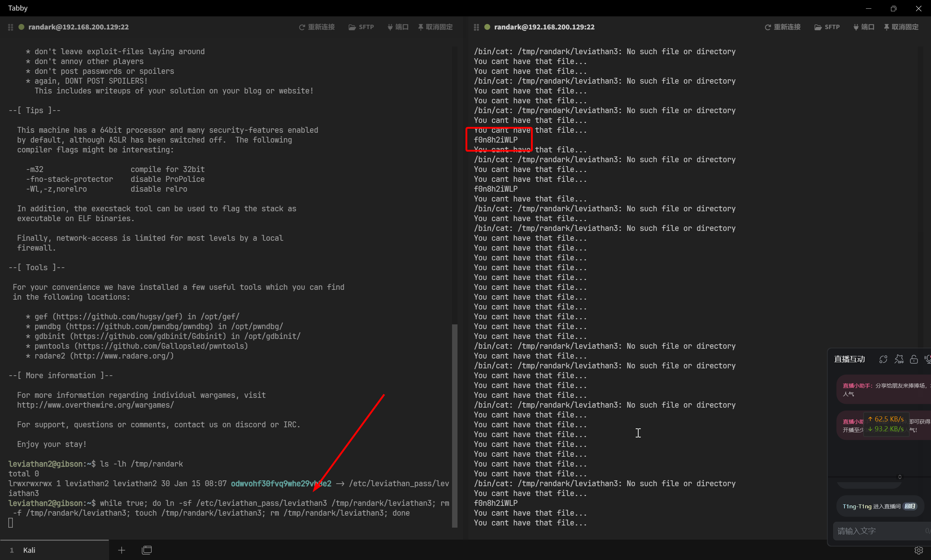Click the T1ng-T1ng entered room message
The height and width of the screenshot is (560, 931).
pos(880,506)
